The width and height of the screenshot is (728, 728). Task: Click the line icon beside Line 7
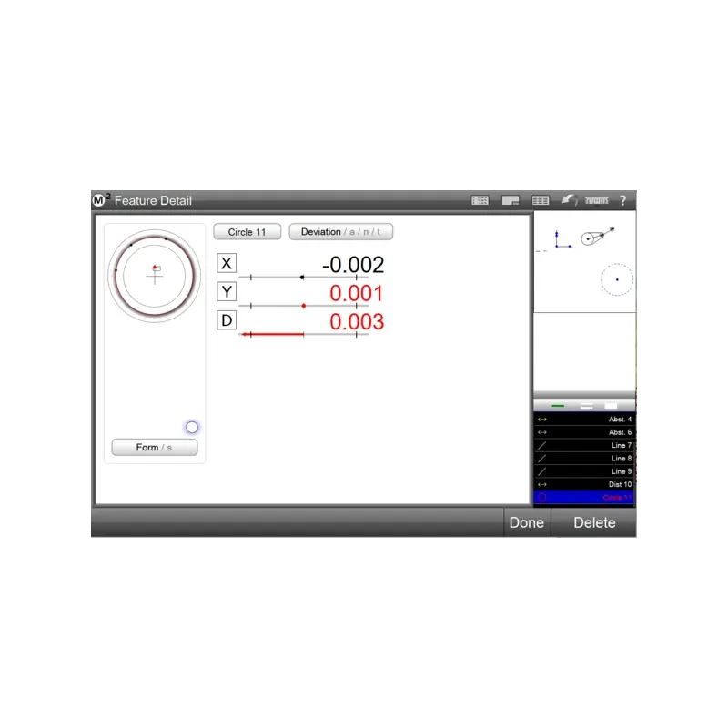click(542, 445)
